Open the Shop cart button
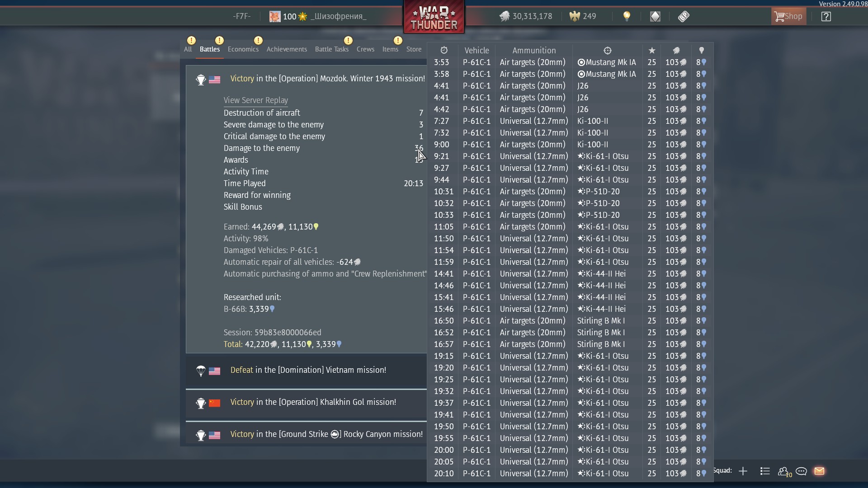The image size is (868, 488). point(788,17)
